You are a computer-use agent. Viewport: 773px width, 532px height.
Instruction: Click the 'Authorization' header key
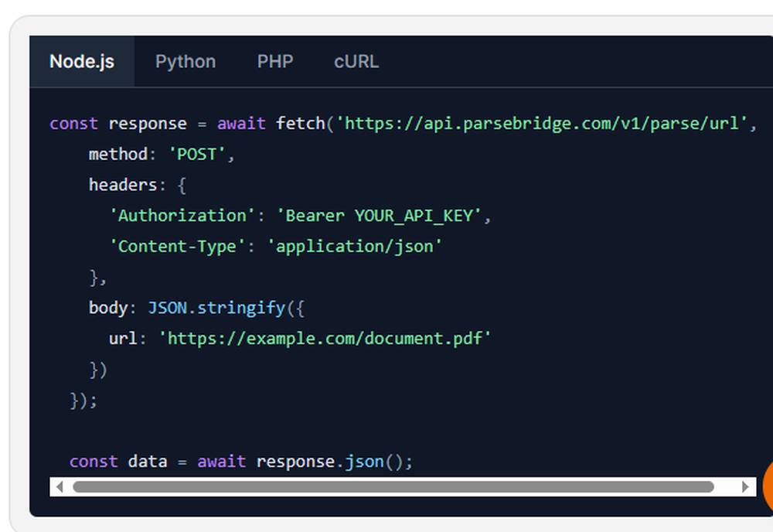182,216
